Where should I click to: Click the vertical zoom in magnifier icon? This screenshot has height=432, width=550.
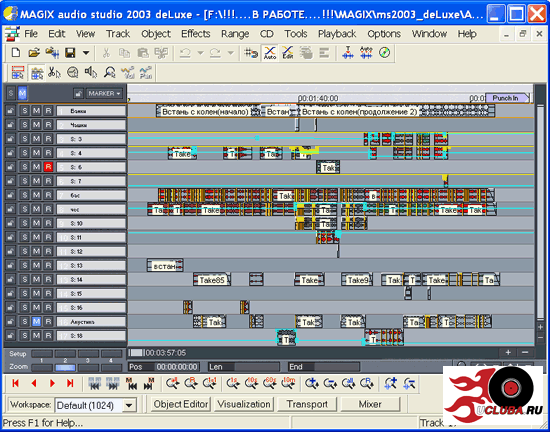click(390, 384)
